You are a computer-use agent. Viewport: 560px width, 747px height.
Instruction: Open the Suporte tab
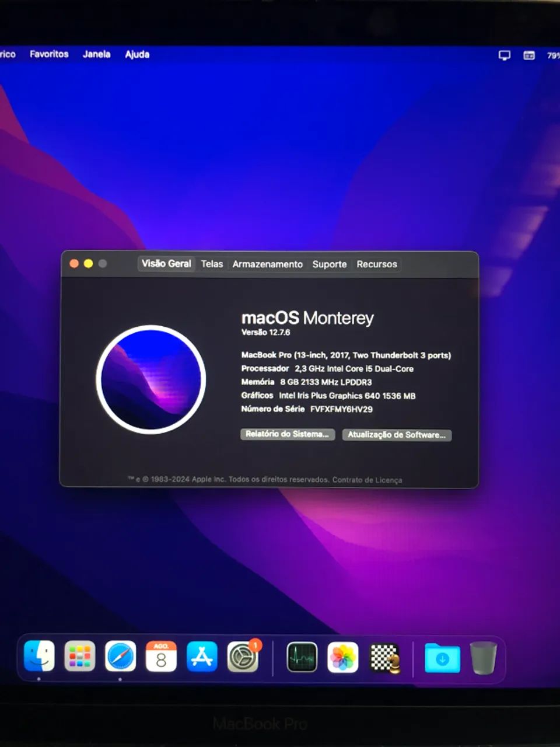(330, 264)
